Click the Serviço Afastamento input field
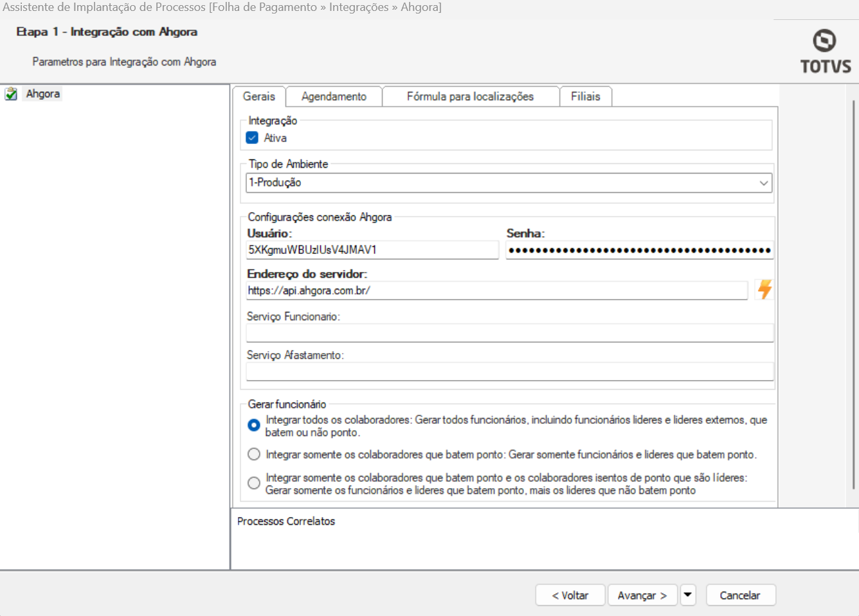Viewport: 859px width, 616px height. pyautogui.click(x=510, y=371)
